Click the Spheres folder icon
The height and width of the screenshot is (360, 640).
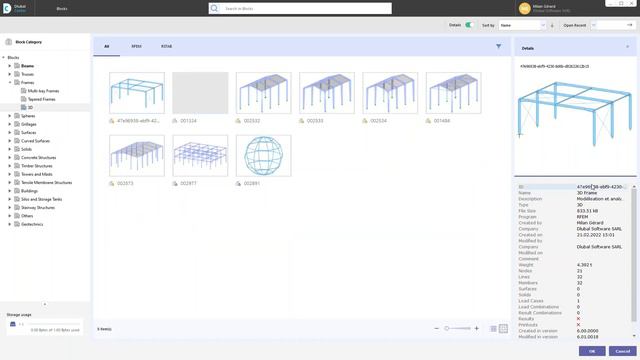tap(17, 116)
